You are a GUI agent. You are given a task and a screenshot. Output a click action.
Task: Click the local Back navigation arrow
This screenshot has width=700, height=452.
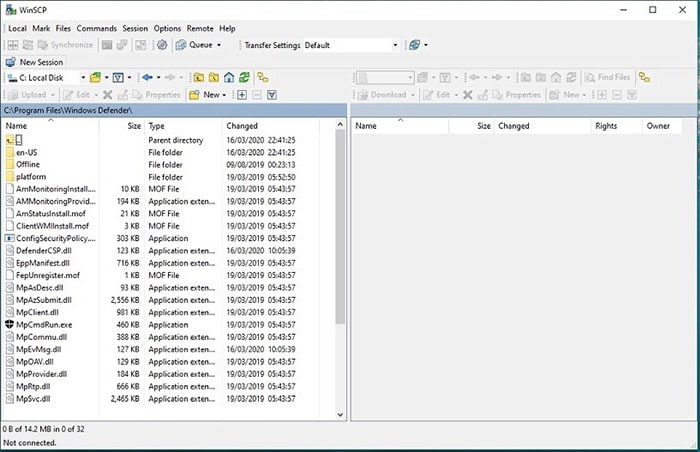[x=147, y=78]
